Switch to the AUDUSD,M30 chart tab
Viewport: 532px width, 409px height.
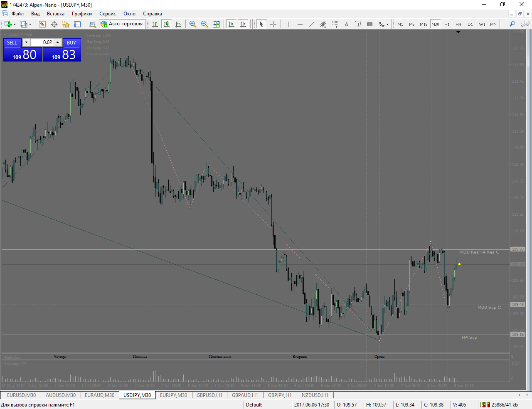[61, 395]
